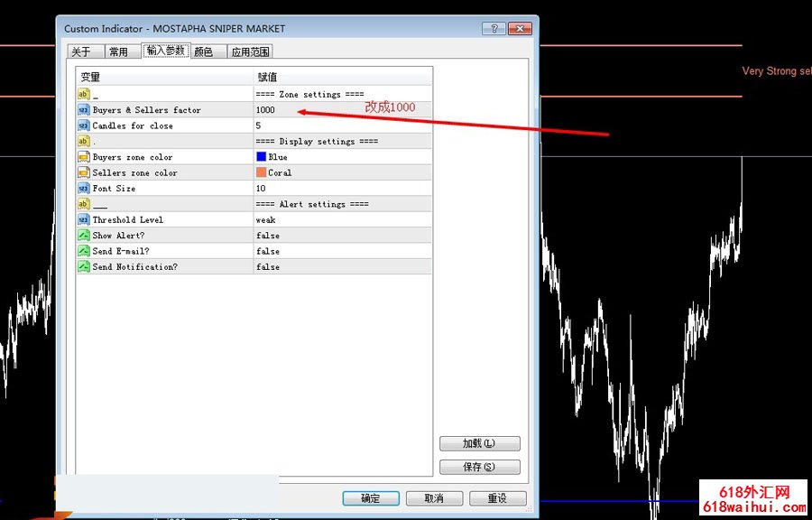
Task: Click the string icon beside Display settings row
Action: coord(83,141)
